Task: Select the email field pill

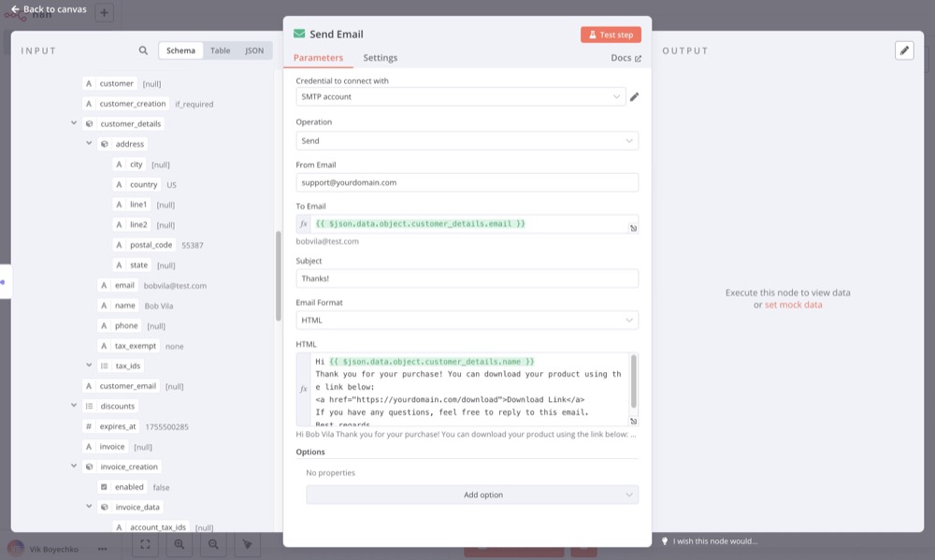Action: tap(118, 286)
